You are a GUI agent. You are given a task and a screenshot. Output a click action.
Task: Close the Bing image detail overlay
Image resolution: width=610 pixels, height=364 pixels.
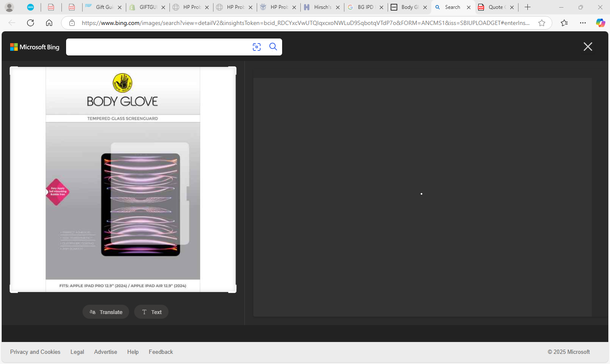[x=588, y=47]
